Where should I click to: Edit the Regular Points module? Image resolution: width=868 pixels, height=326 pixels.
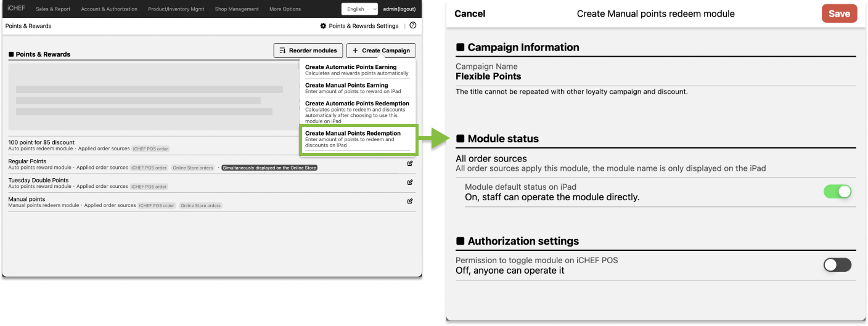(x=410, y=164)
